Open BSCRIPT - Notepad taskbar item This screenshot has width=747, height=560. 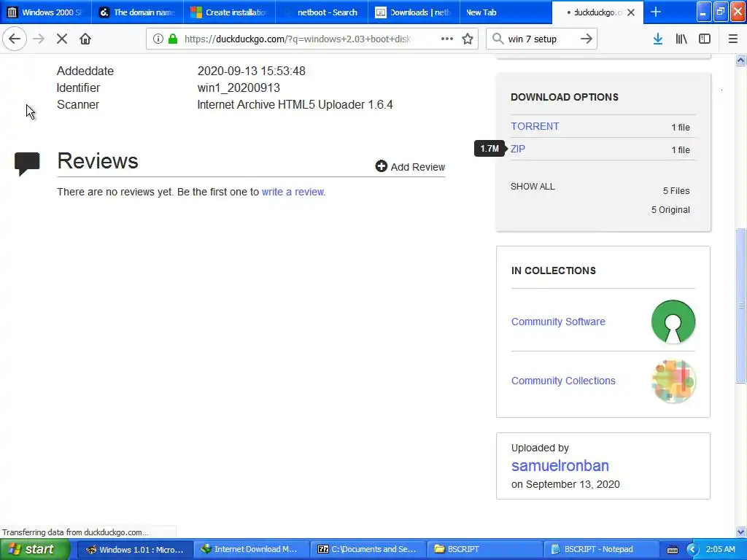(x=600, y=549)
